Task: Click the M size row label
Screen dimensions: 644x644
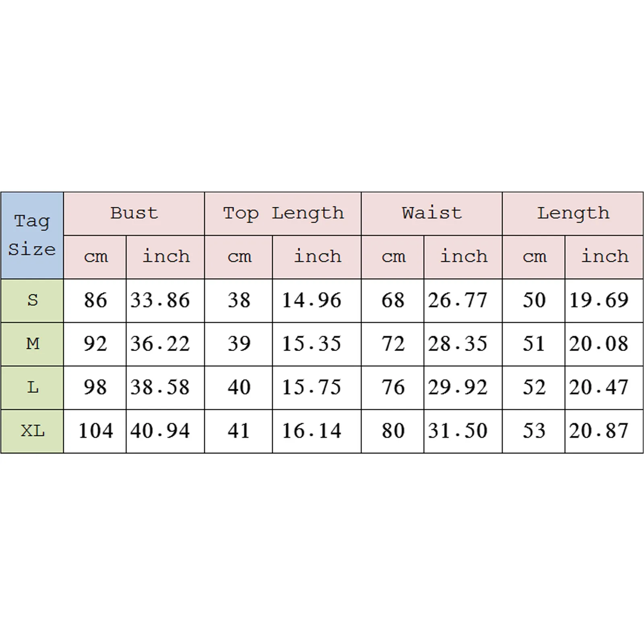Action: point(32,344)
